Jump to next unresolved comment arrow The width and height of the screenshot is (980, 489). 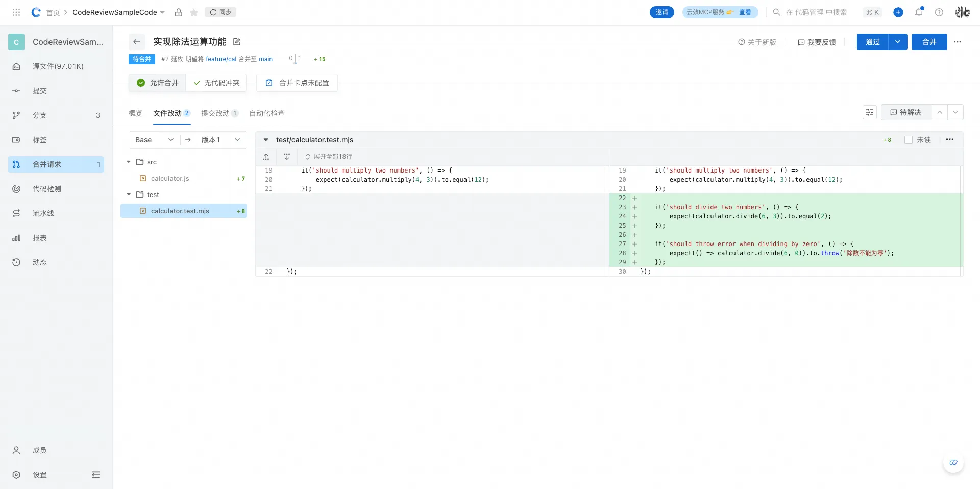(x=955, y=112)
